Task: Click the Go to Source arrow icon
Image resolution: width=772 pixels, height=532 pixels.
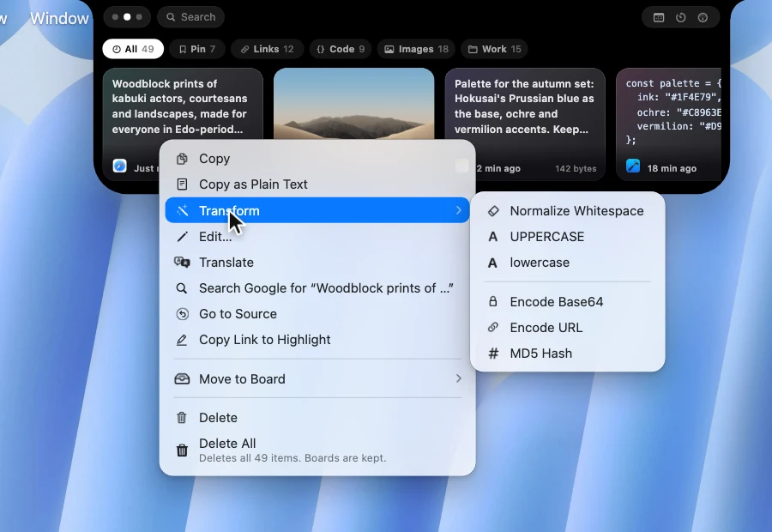Action: (x=182, y=314)
